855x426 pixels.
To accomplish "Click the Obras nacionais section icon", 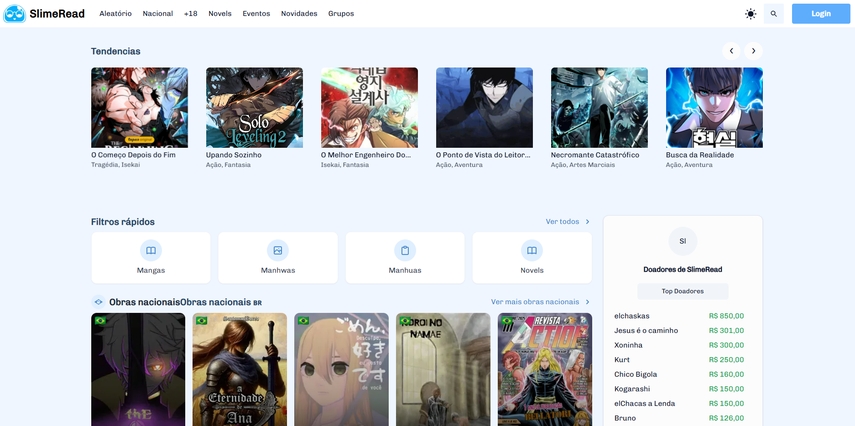I will point(98,302).
